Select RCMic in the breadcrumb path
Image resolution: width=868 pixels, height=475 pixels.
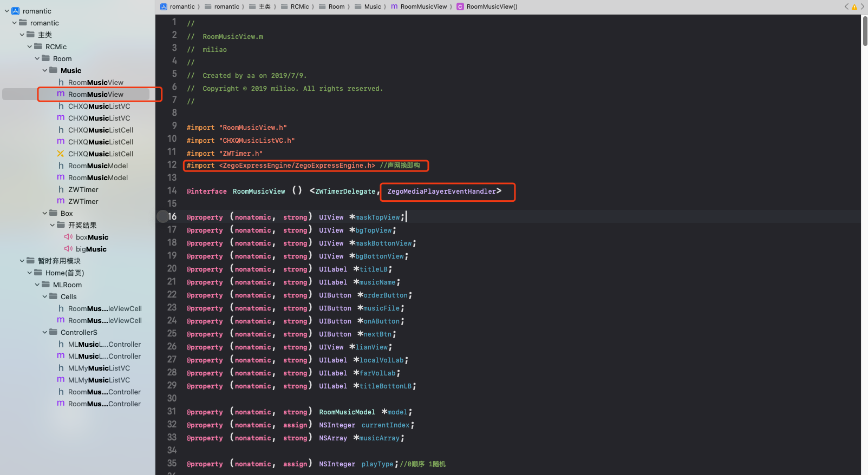pyautogui.click(x=299, y=6)
